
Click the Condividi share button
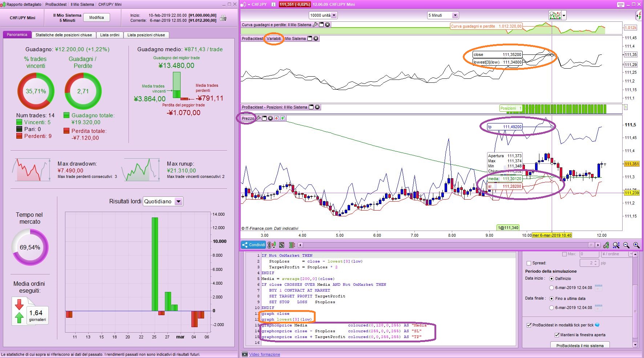click(x=254, y=245)
